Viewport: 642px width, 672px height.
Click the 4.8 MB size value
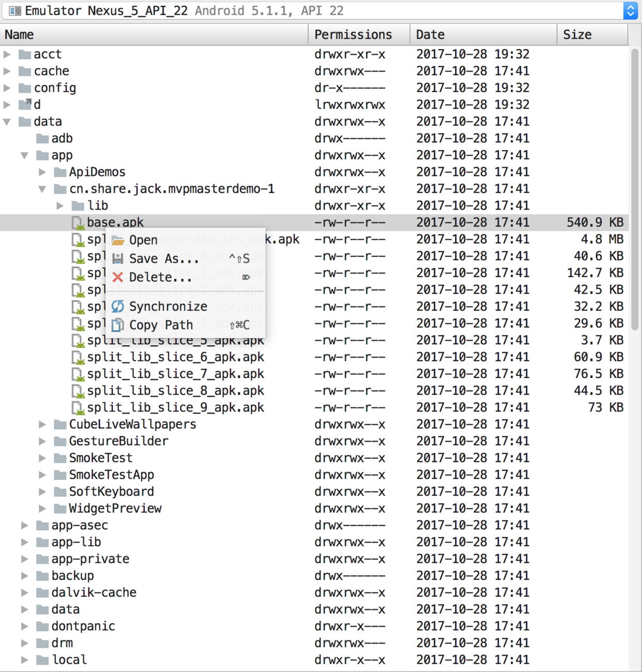tap(602, 239)
